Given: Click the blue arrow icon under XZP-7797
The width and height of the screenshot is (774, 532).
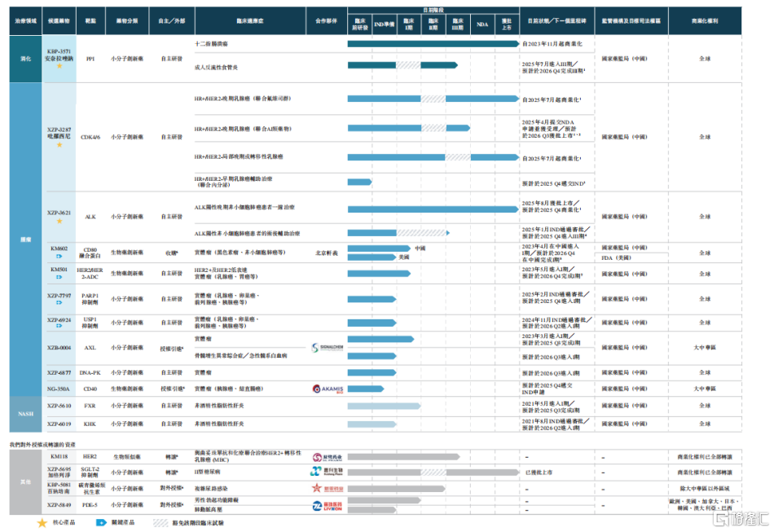Looking at the screenshot, I should click(59, 304).
